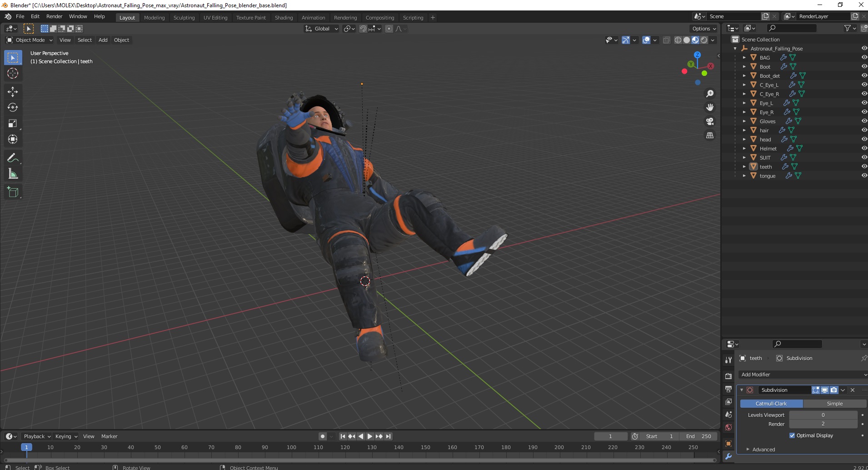The image size is (868, 470).
Task: Open the viewport Add menu
Action: coord(103,40)
